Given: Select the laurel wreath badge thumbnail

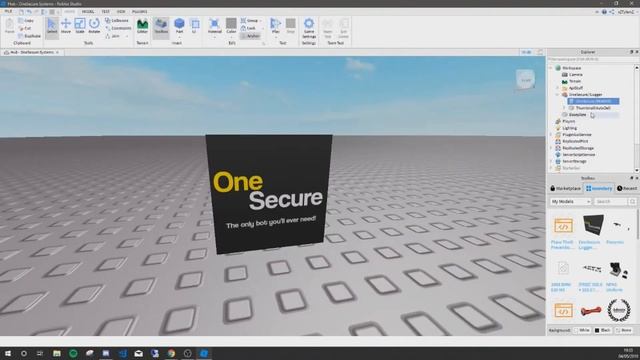Looking at the screenshot, I should tap(619, 310).
